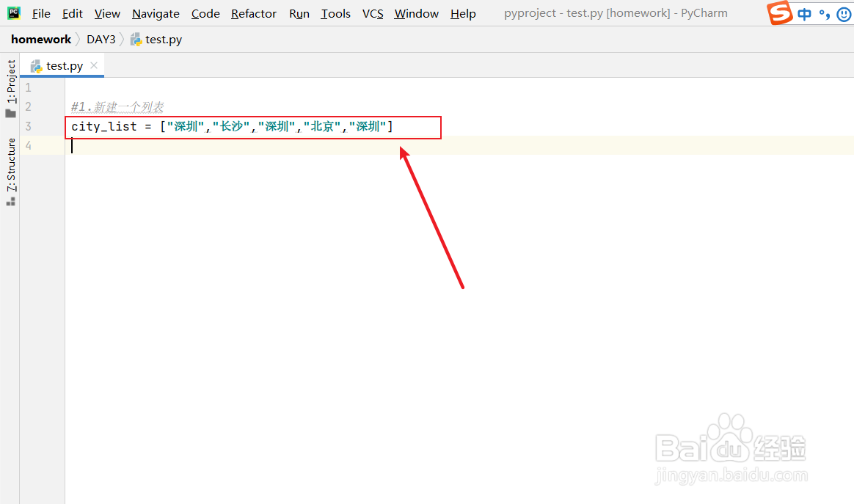This screenshot has height=504, width=854.
Task: Click the Python file icon in breadcrumb
Action: coord(136,40)
